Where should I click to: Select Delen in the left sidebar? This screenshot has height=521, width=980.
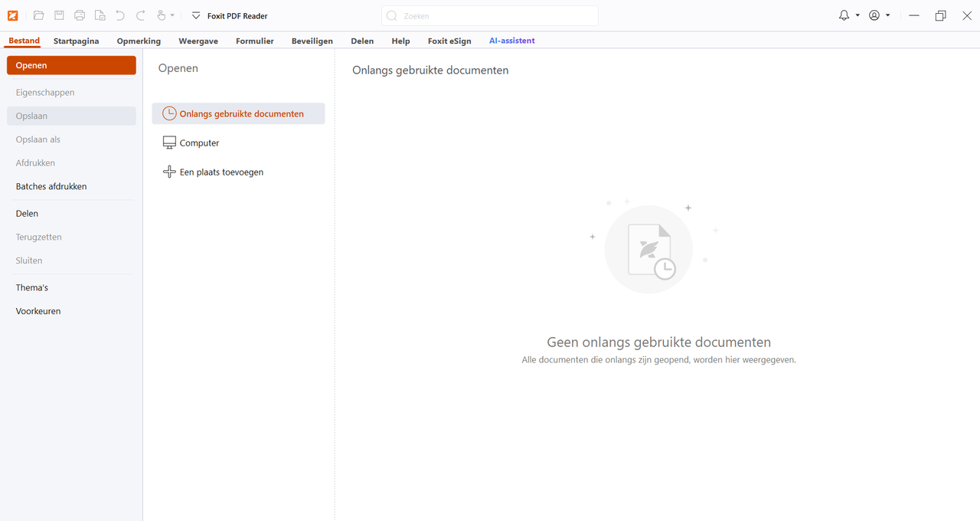click(x=71, y=214)
